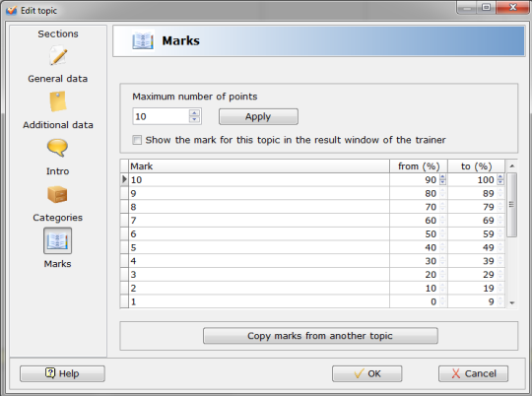The width and height of the screenshot is (532, 396).
Task: Select the mark 4 cell
Action: [259, 261]
